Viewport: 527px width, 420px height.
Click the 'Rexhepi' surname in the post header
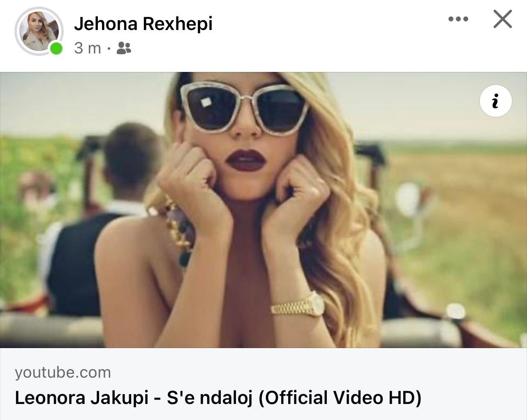[x=178, y=24]
